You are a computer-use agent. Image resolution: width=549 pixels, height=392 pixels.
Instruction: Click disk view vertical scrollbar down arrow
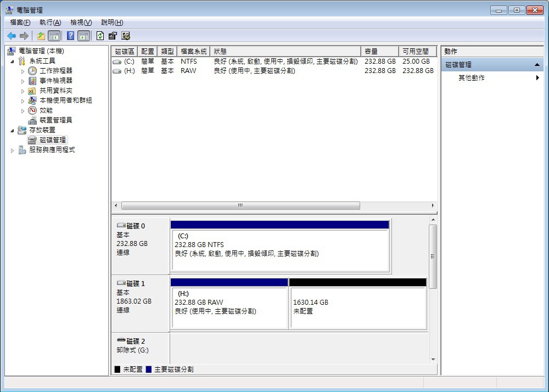tap(433, 359)
